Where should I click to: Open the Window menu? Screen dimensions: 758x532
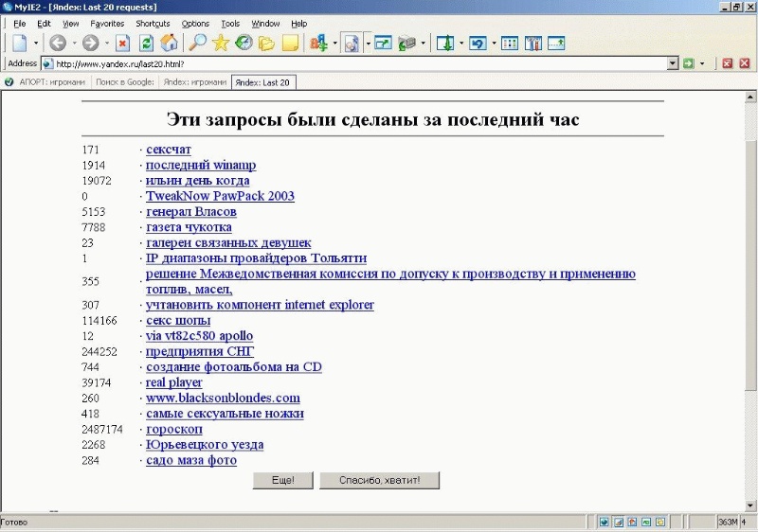point(265,24)
